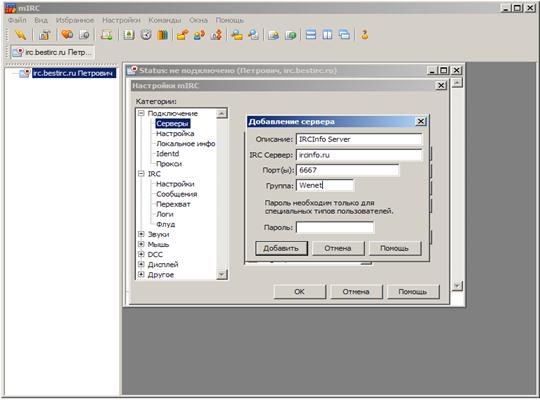540x400 pixels.
Task: Click the colored books toolbar icon
Action: [x=163, y=35]
